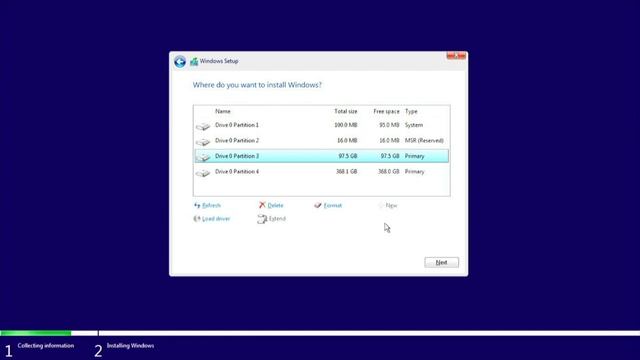640x360 pixels.
Task: Click the Windows Setup title icon
Action: point(194,62)
